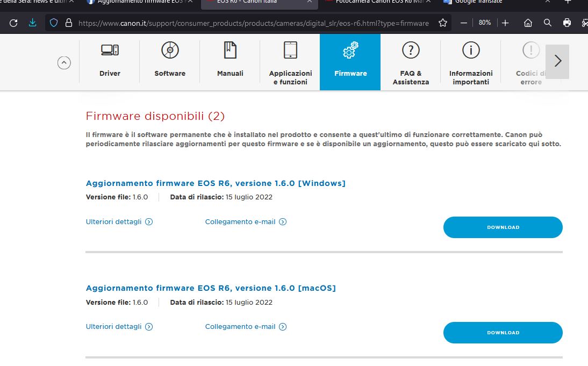Click Ulteriori dettagli for the Windows firmware

(119, 221)
